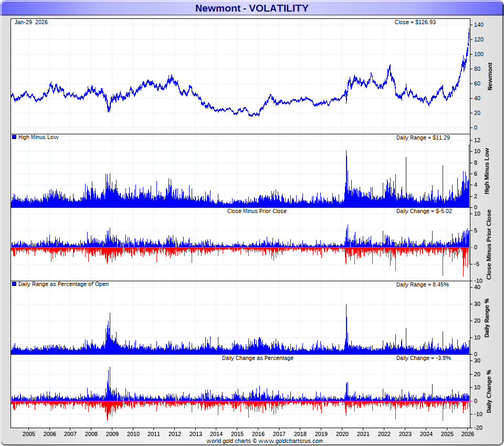Click vertical 'Close Minus Prior Close' axis title

tap(489, 245)
